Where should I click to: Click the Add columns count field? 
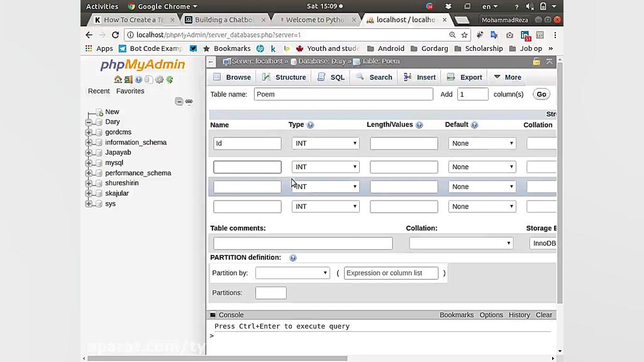coord(473,94)
